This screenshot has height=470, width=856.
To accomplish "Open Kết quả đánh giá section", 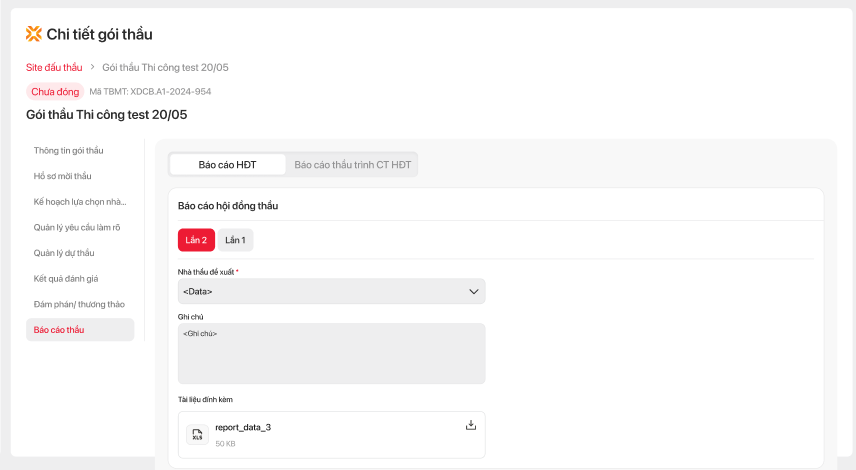I will 66,278.
